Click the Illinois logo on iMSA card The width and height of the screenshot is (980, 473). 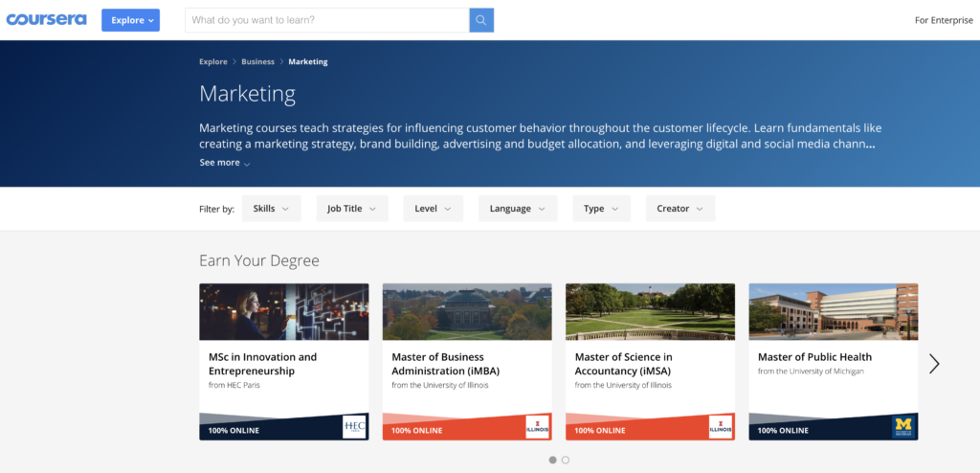pyautogui.click(x=721, y=427)
